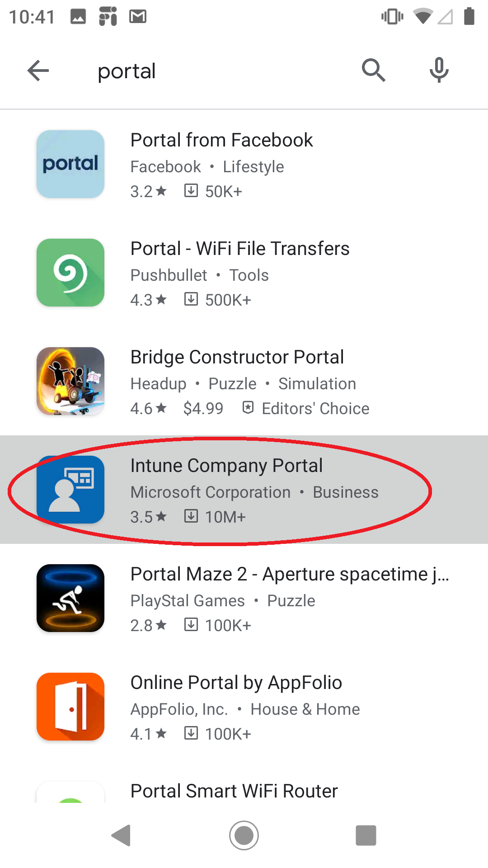The image size is (488, 868).
Task: Open recent apps square button
Action: pos(366,835)
